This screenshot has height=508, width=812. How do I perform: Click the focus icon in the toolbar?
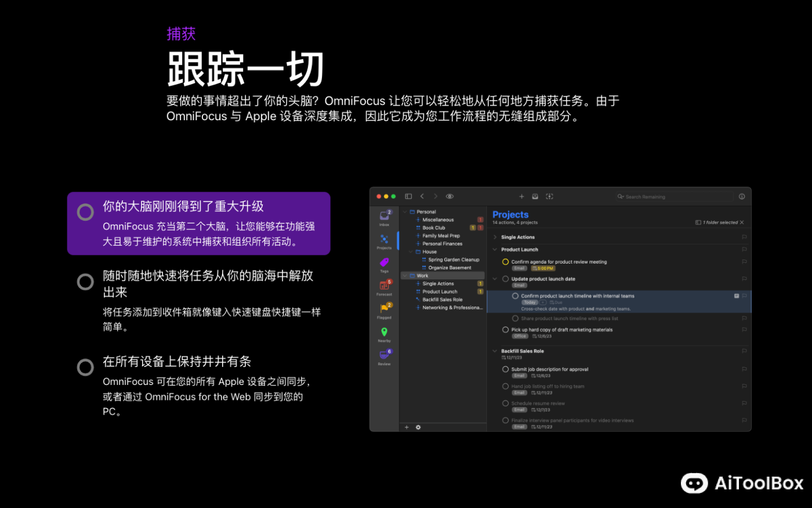pos(549,196)
